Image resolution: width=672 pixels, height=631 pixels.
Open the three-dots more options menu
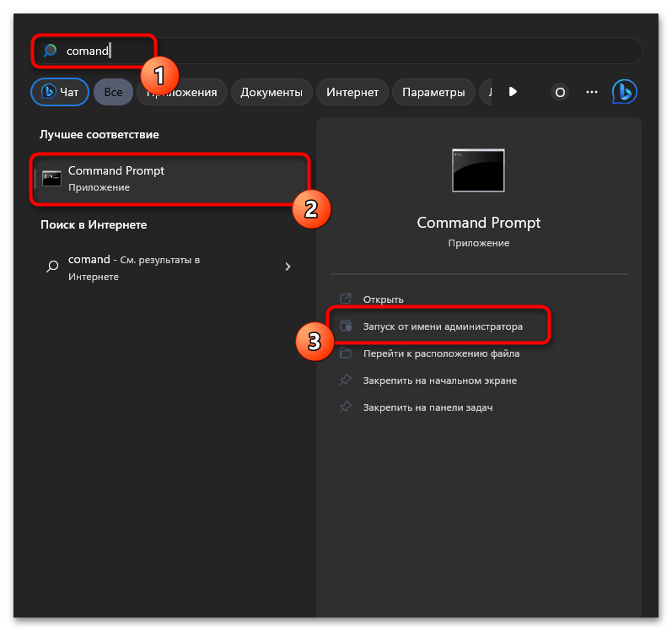(x=591, y=92)
